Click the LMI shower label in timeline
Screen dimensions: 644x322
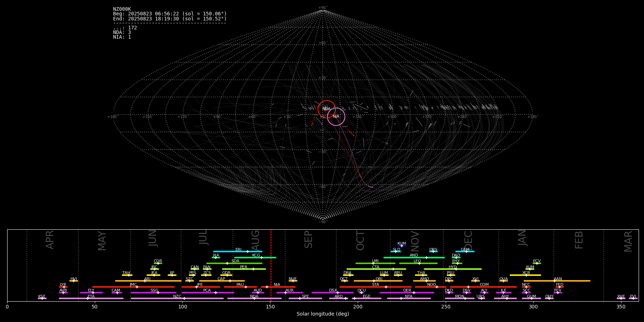[375, 261]
